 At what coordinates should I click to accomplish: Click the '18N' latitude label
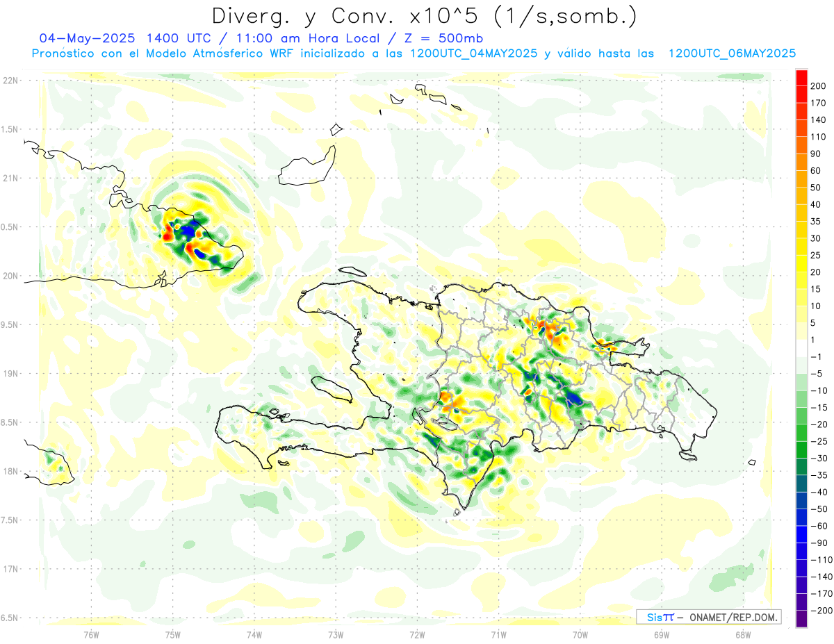coord(10,472)
